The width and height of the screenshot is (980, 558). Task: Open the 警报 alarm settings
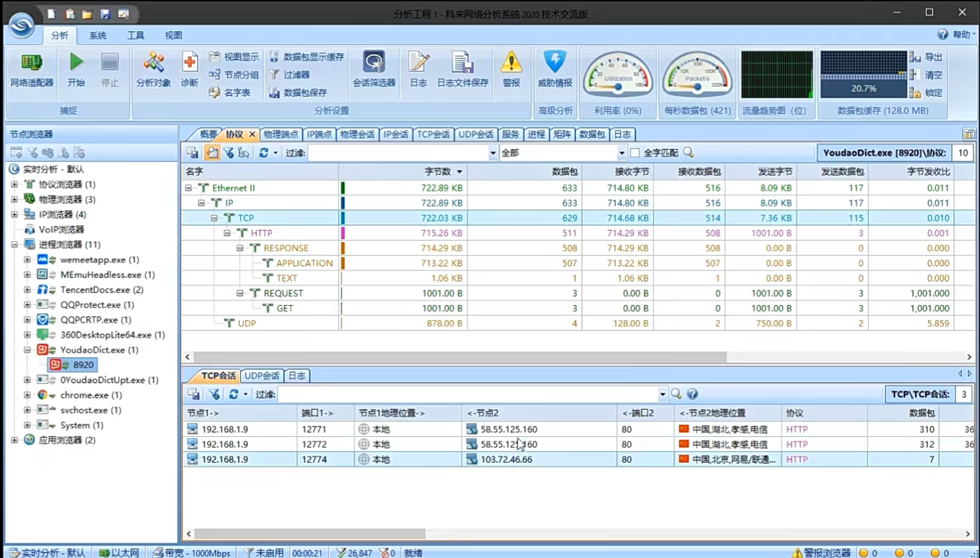tap(511, 70)
